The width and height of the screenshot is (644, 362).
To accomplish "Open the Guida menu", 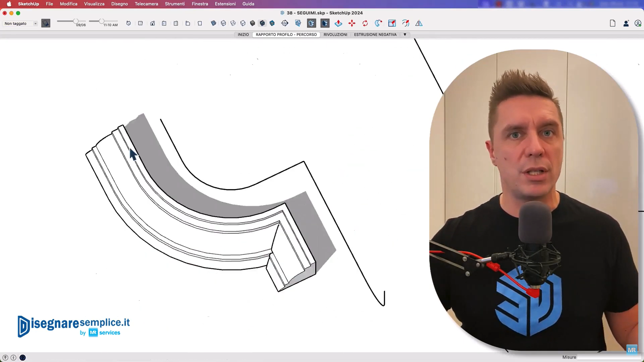I will [248, 4].
